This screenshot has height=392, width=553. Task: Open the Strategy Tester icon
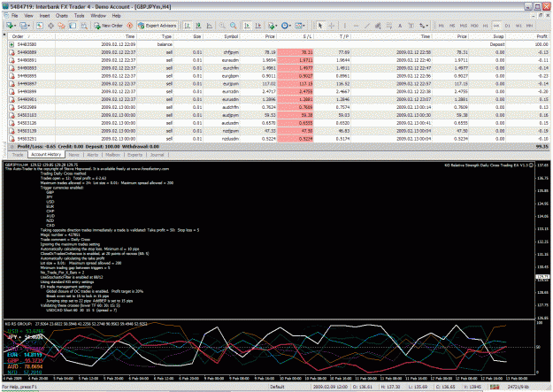[84, 26]
